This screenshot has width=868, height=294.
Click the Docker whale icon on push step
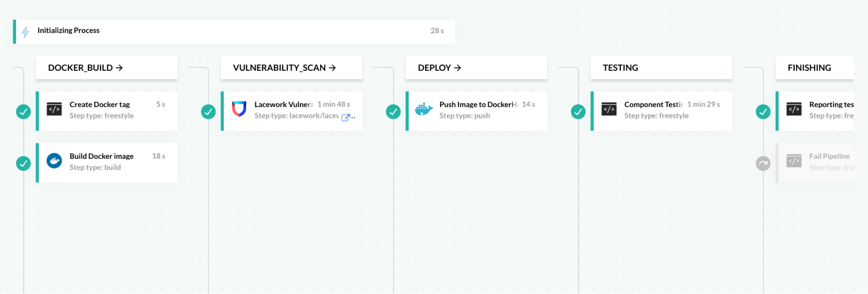tap(423, 109)
